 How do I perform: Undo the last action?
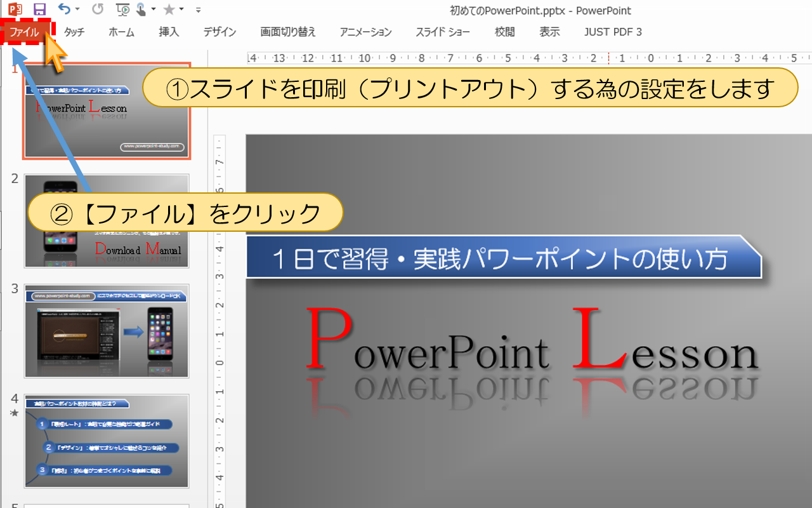click(63, 10)
